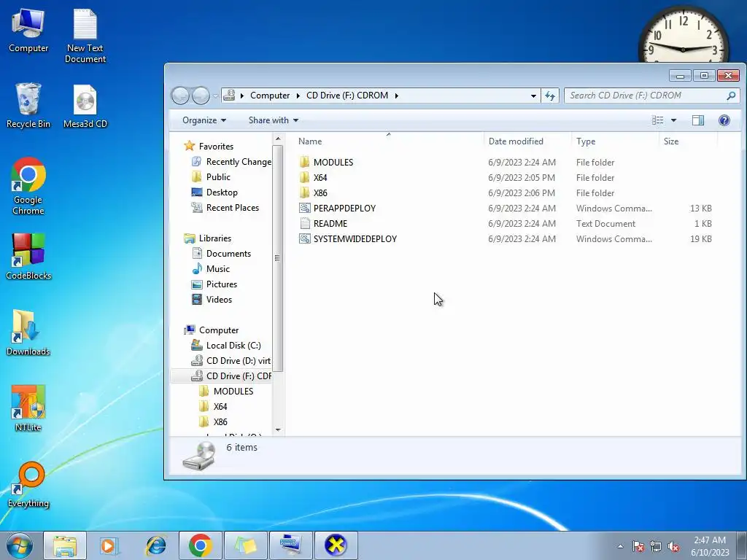Open Recently Changed in Favorites

click(x=239, y=162)
